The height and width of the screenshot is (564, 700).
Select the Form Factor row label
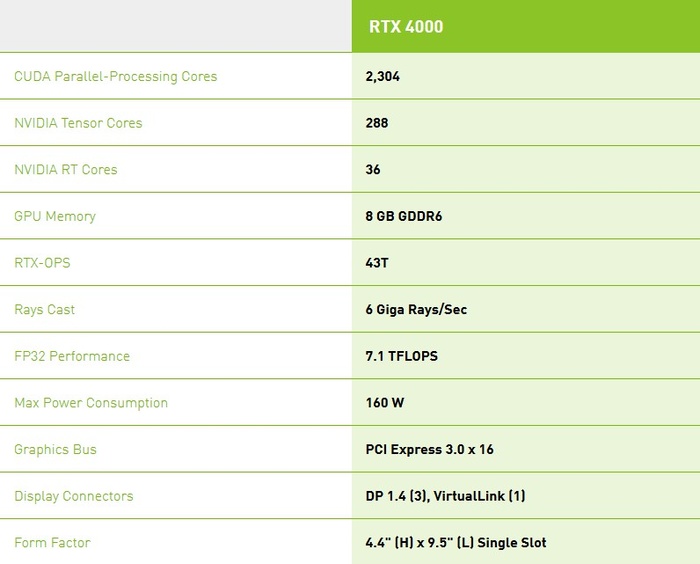52,543
